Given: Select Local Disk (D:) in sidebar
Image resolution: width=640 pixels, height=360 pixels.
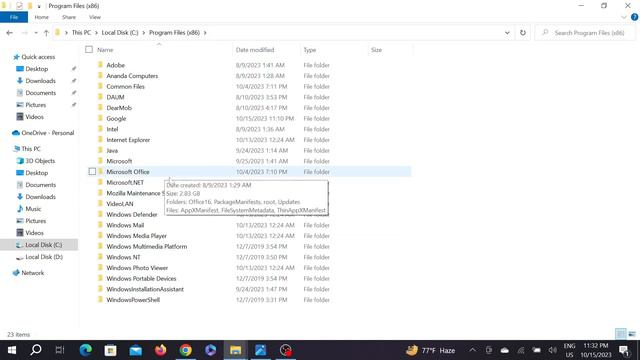Looking at the screenshot, I should click(x=44, y=257).
